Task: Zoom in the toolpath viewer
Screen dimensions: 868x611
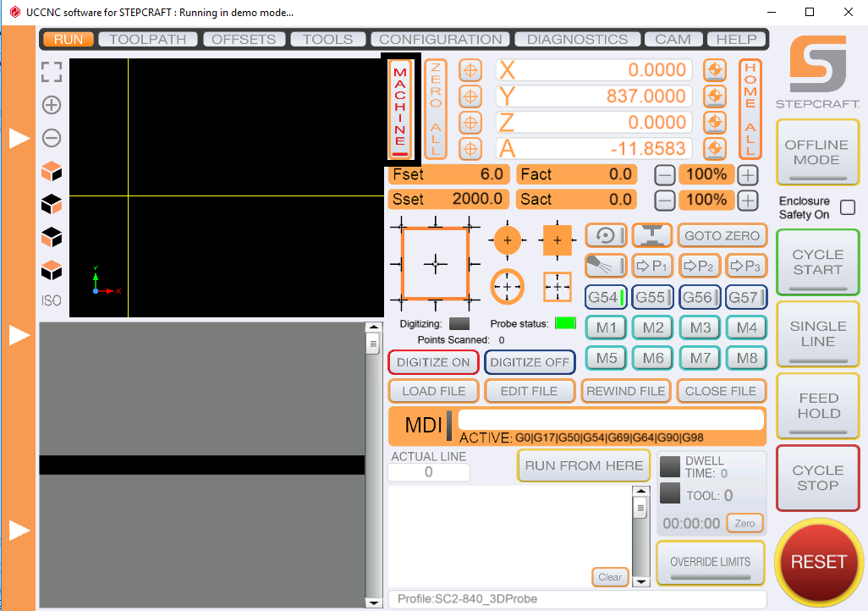Action: [x=52, y=105]
